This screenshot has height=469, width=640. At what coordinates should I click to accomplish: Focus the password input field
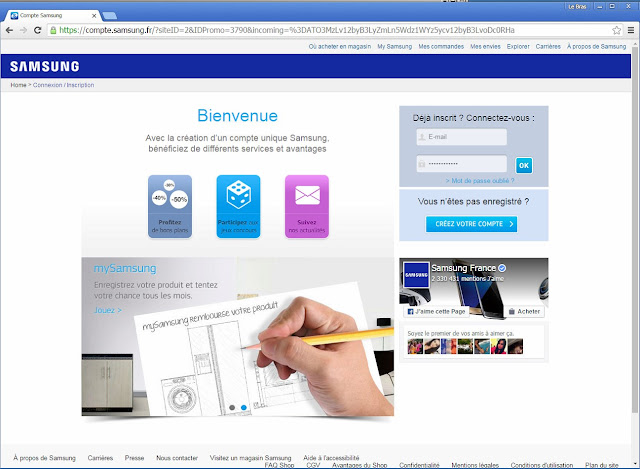point(462,164)
